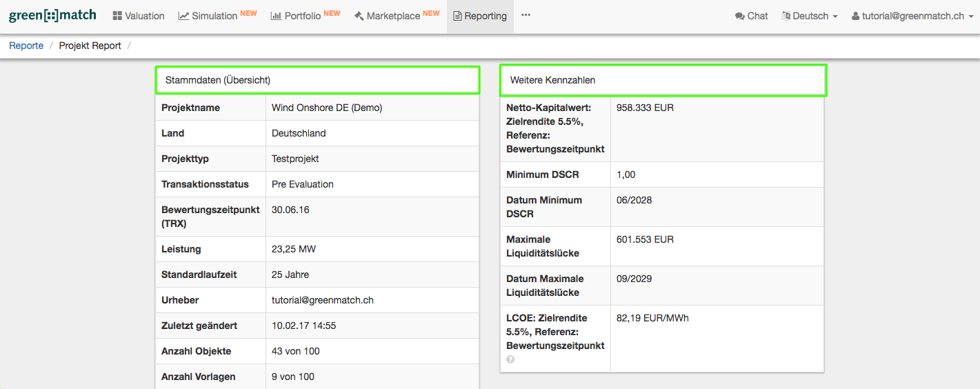Open the Deutsch language dropdown
The image size is (980, 389).
tap(810, 16)
